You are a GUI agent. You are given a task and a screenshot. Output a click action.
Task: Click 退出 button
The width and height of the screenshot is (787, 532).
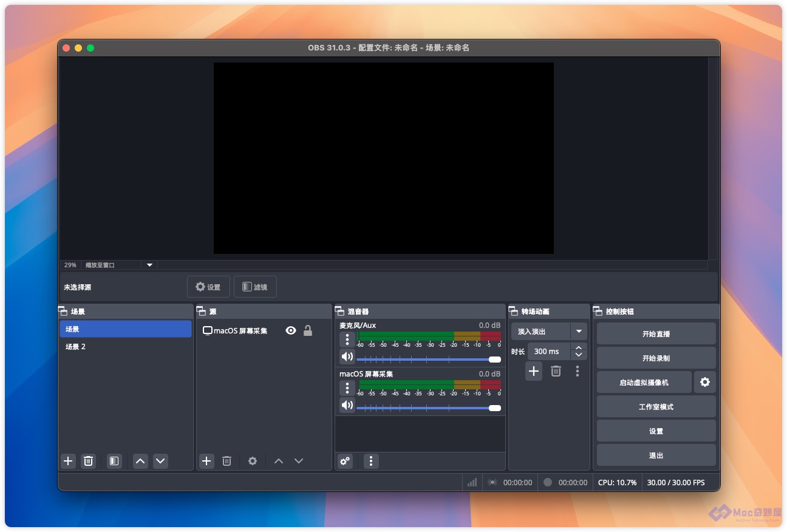point(656,455)
